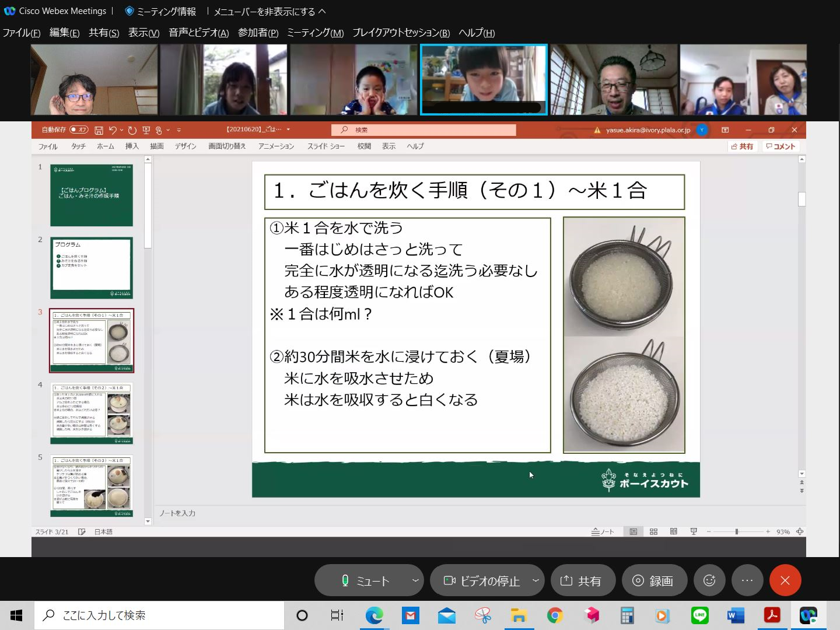
Task: Click the touch/mouse mode icon
Action: pos(159,130)
